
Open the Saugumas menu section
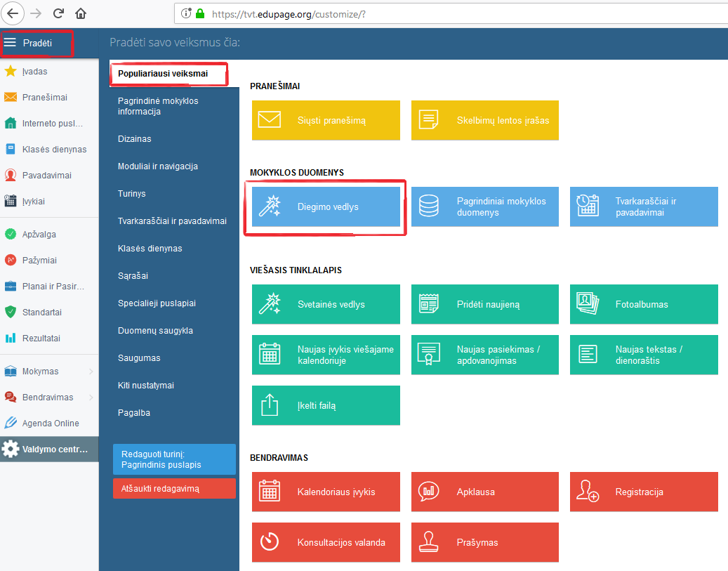pos(139,358)
